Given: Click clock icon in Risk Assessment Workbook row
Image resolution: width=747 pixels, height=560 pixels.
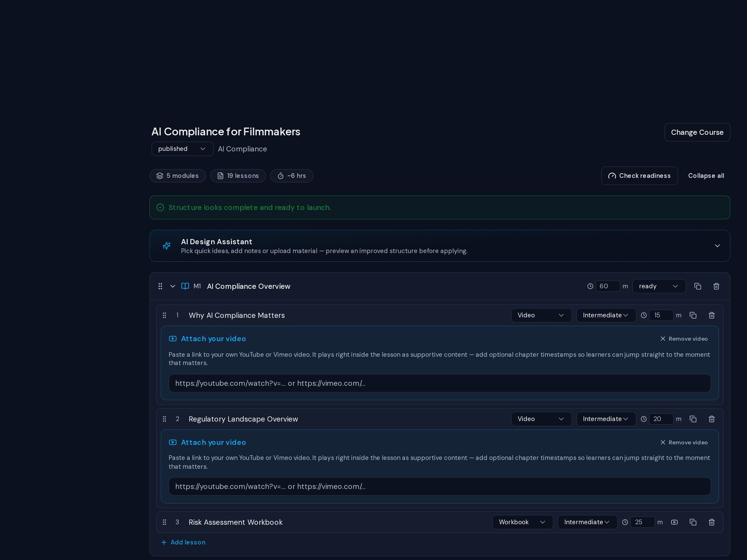Looking at the screenshot, I should 625,522.
